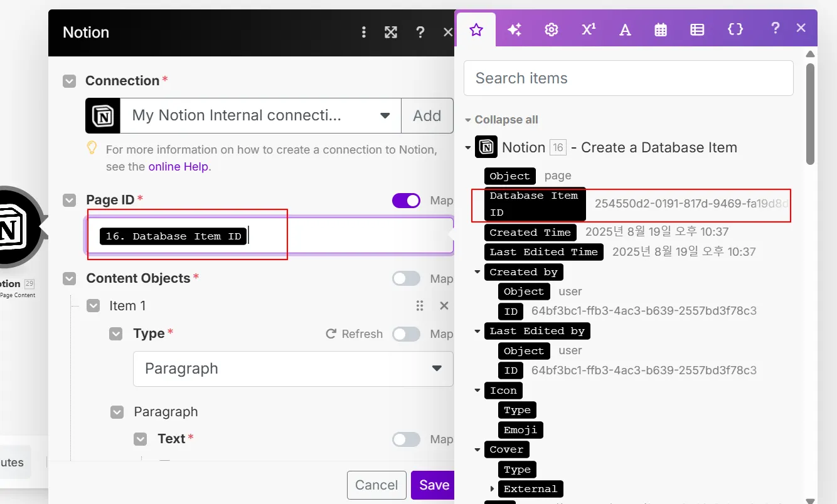The height and width of the screenshot is (504, 837).
Task: Insert the top-level Object pill valued page
Action: [x=510, y=176]
